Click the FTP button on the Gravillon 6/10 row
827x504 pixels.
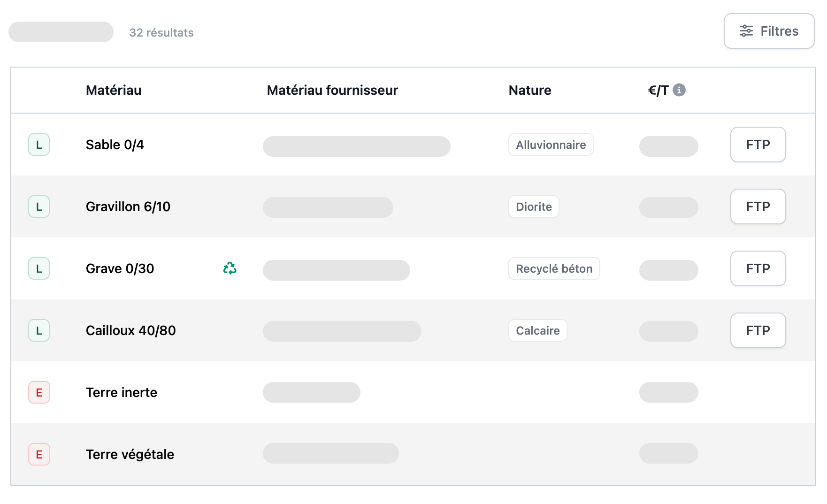758,206
